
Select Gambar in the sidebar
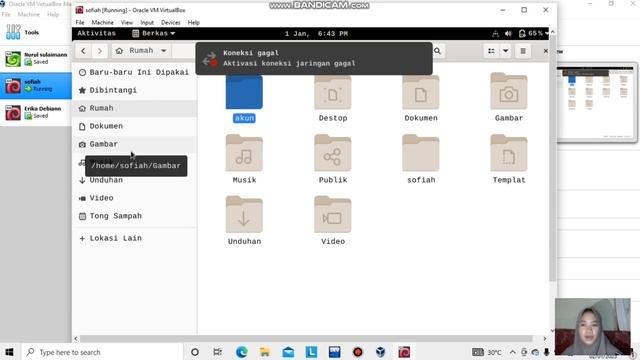pos(134,144)
